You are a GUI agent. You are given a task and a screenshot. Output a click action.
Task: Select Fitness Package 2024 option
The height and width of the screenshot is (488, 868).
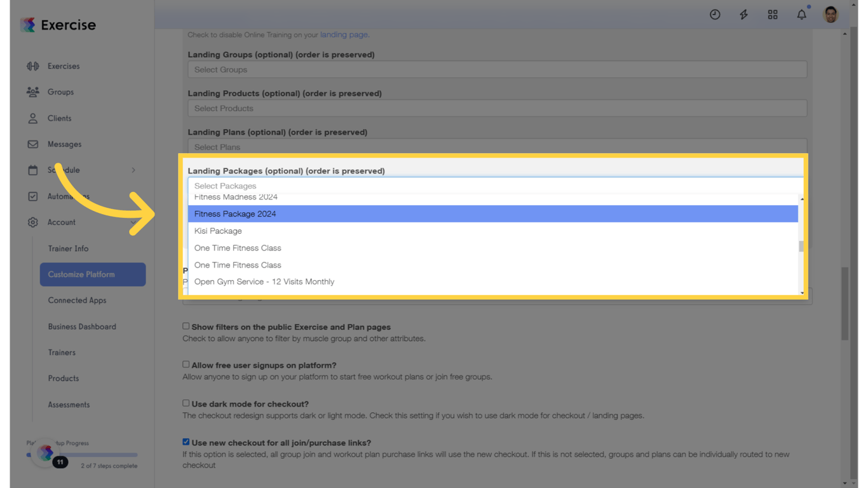(235, 214)
